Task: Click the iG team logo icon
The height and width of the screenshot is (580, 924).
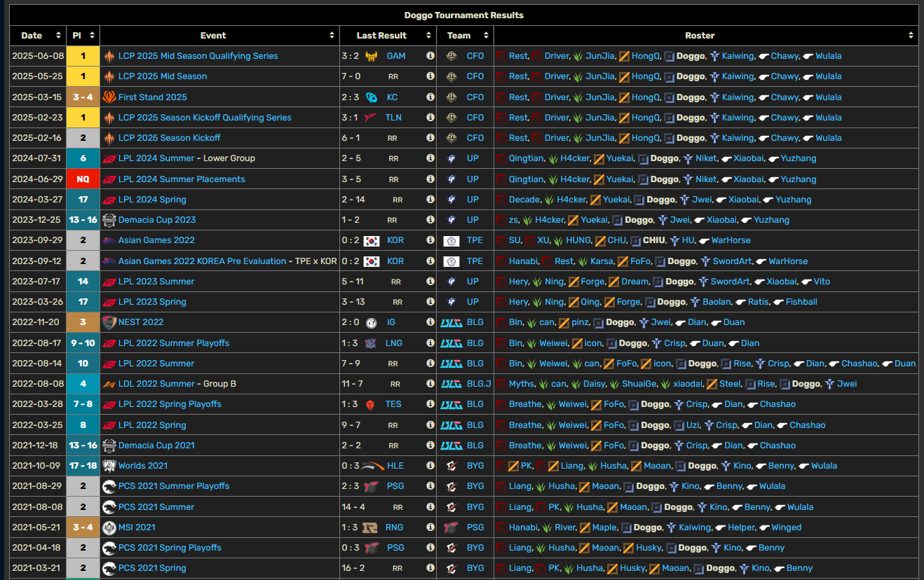Action: point(372,322)
